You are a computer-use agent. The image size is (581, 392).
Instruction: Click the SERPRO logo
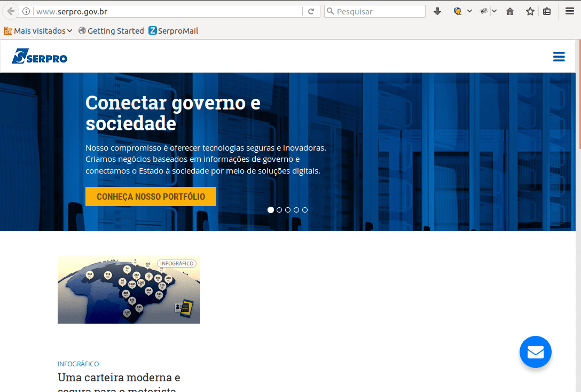click(39, 56)
